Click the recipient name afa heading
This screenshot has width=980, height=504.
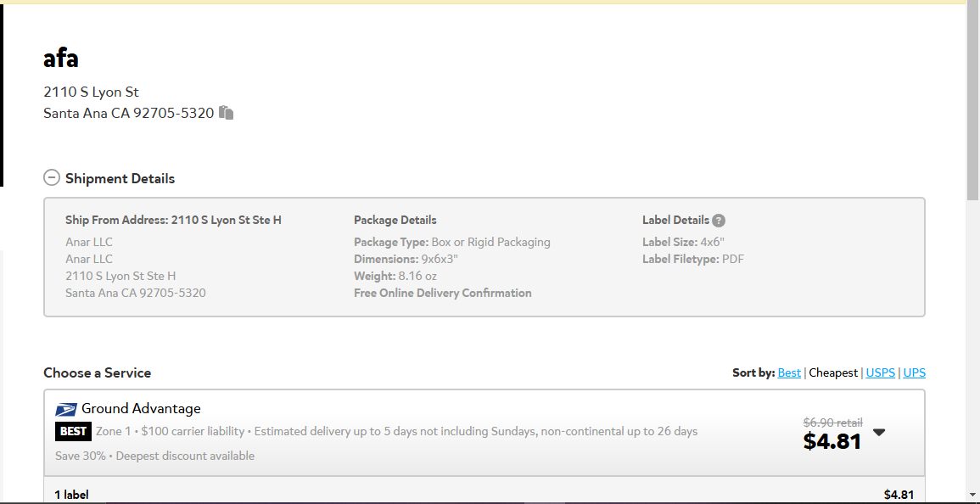[60, 59]
